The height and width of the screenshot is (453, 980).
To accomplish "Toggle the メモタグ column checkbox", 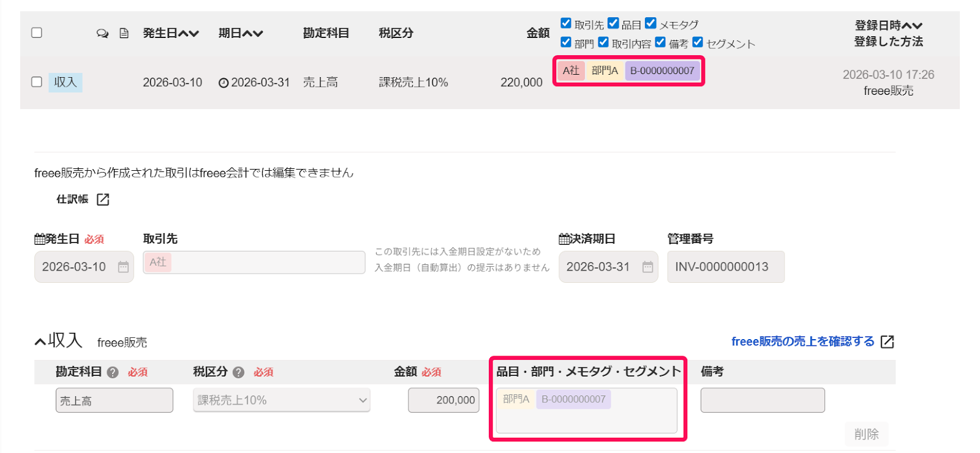I will (x=650, y=23).
